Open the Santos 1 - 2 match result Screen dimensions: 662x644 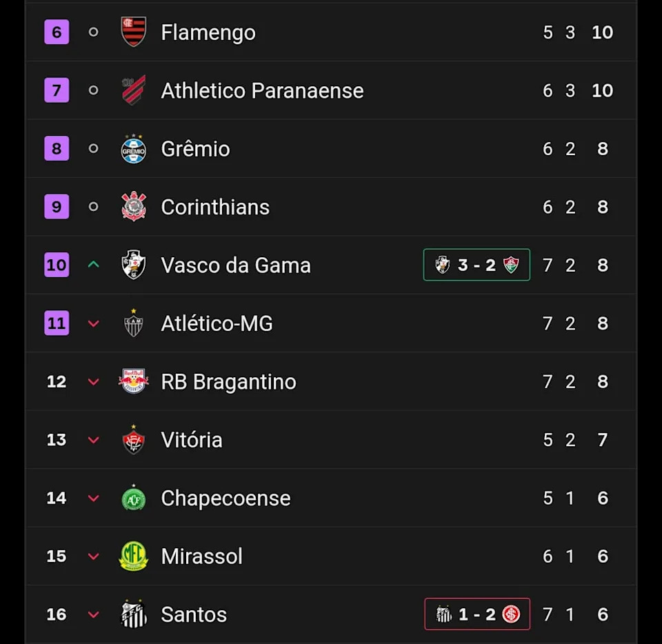477,614
